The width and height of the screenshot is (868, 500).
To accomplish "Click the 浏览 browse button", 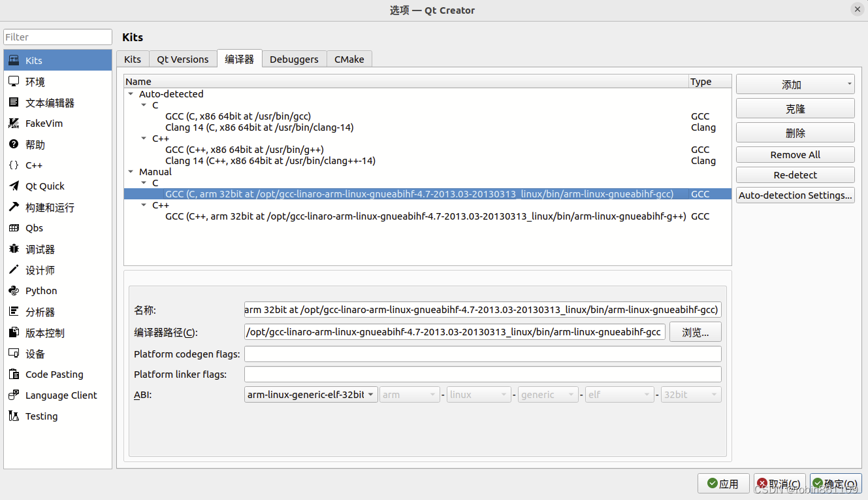I will pos(695,332).
